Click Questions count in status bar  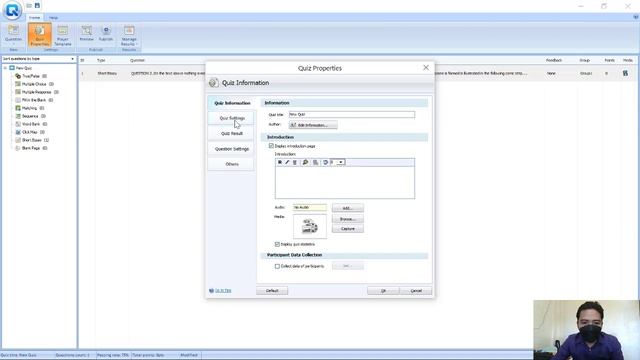[72, 355]
